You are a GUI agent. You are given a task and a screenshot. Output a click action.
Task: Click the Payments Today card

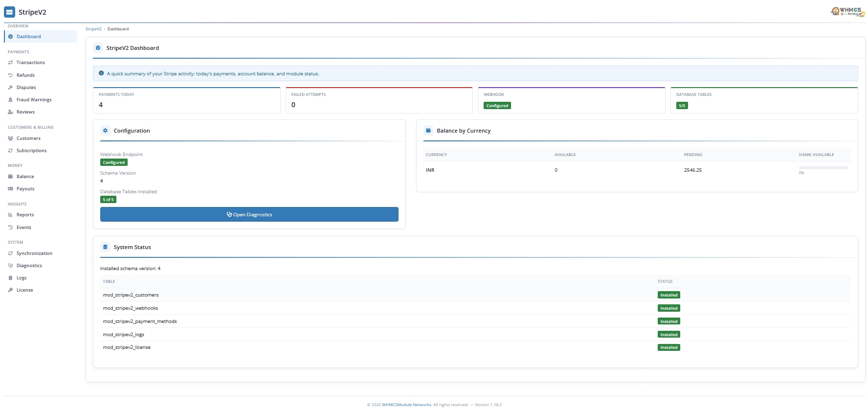click(x=187, y=100)
